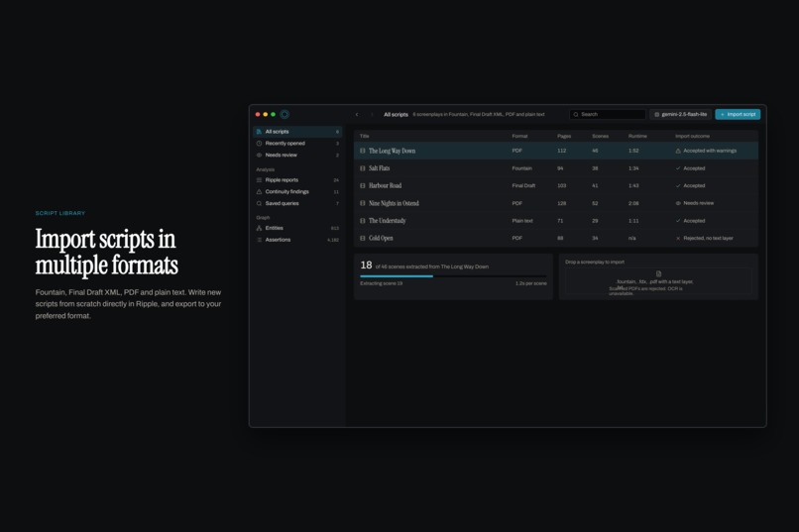
Task: Open Needs review in the sidebar
Action: point(297,155)
